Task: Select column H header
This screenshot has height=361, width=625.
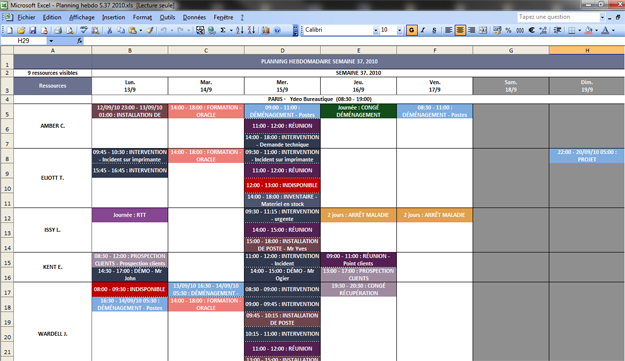Action: 587,50
